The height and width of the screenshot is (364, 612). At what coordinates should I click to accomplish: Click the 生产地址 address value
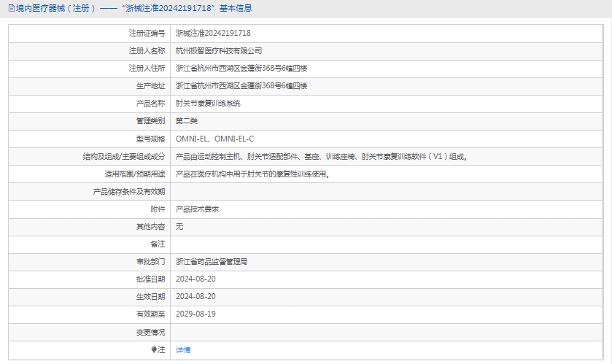[241, 86]
